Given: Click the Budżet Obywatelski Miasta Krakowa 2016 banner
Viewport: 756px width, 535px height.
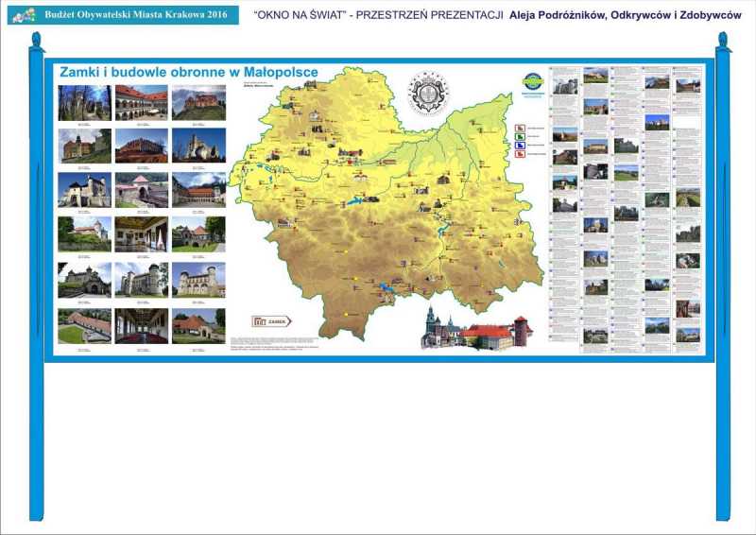Looking at the screenshot, I should click(x=121, y=15).
